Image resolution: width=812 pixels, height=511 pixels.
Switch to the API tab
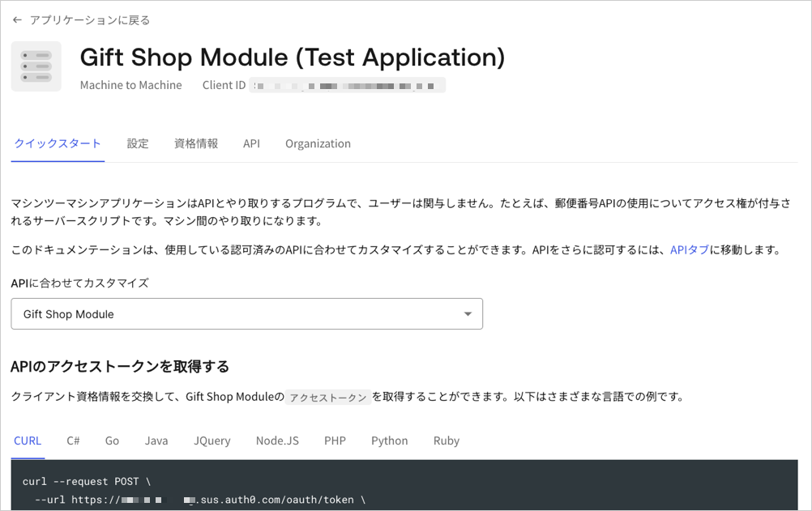pyautogui.click(x=251, y=143)
